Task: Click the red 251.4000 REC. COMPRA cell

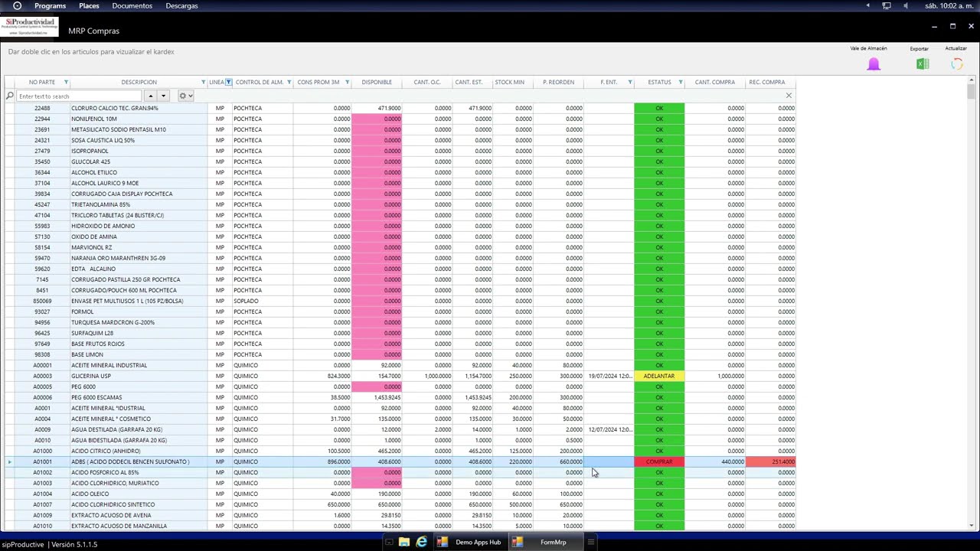Action: pyautogui.click(x=770, y=461)
